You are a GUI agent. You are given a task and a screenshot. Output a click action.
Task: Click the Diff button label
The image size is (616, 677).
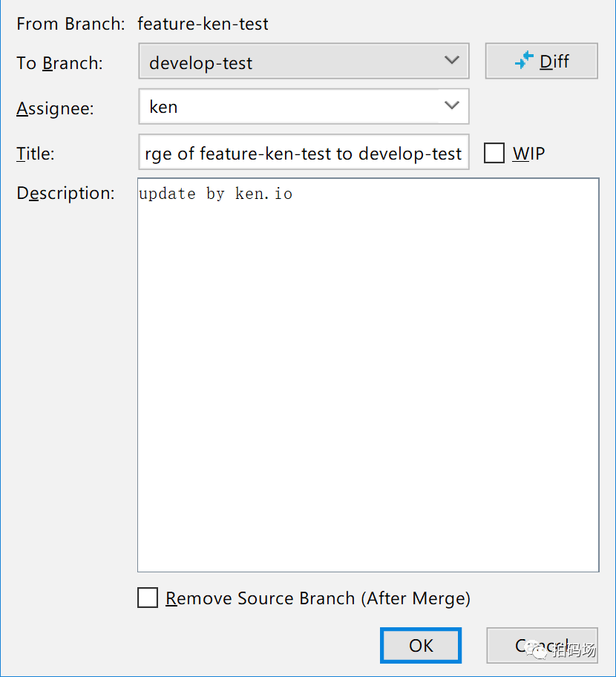(x=554, y=62)
